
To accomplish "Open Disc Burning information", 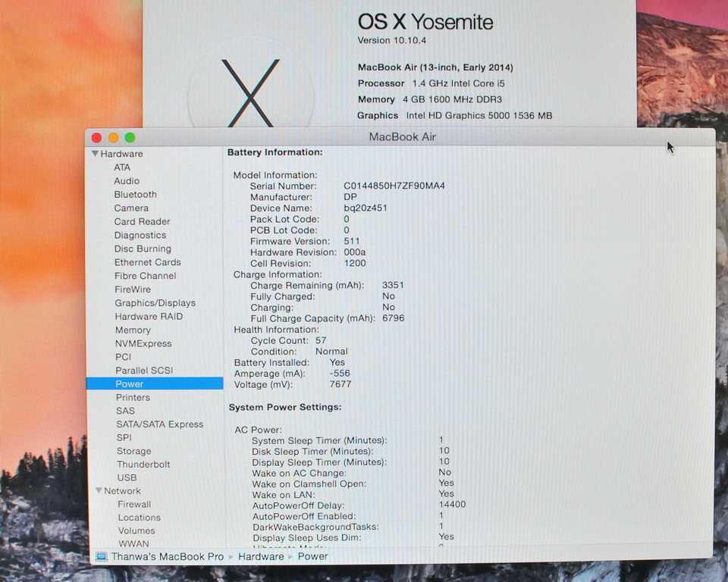I will click(x=143, y=249).
